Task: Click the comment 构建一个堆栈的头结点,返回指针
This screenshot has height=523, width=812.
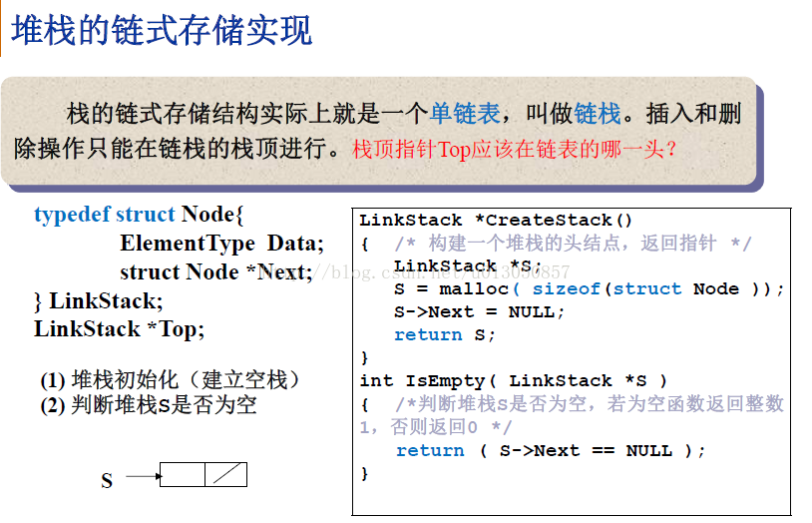Action: (573, 244)
